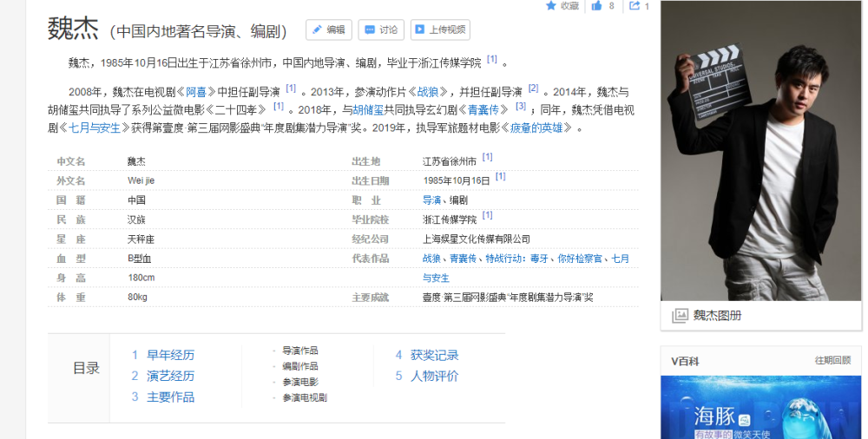
Task: Open the 编辑 edit button
Action: 329,29
